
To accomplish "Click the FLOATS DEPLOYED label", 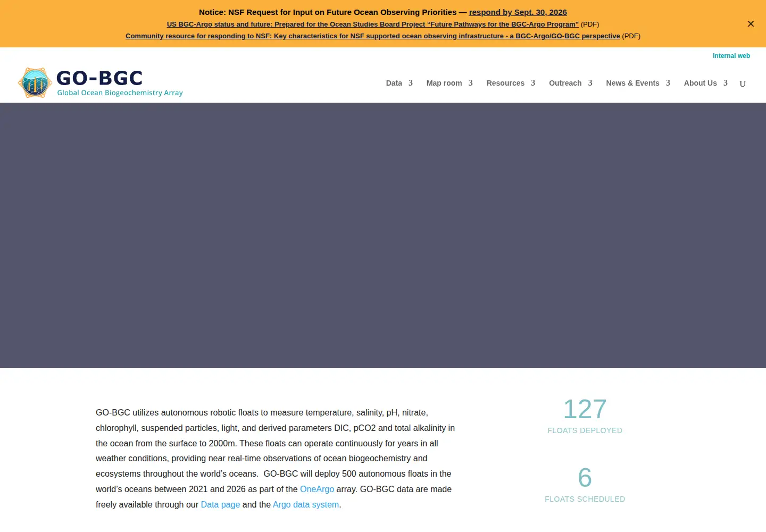I will click(585, 430).
